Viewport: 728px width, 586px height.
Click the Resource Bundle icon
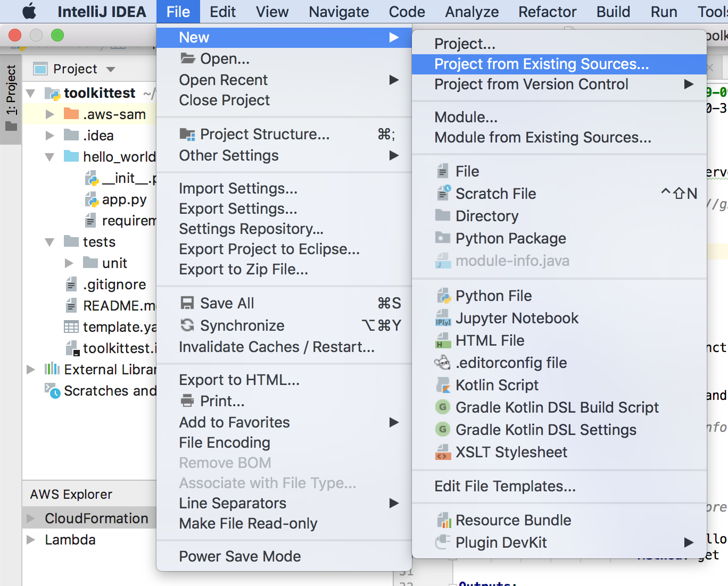click(x=443, y=520)
